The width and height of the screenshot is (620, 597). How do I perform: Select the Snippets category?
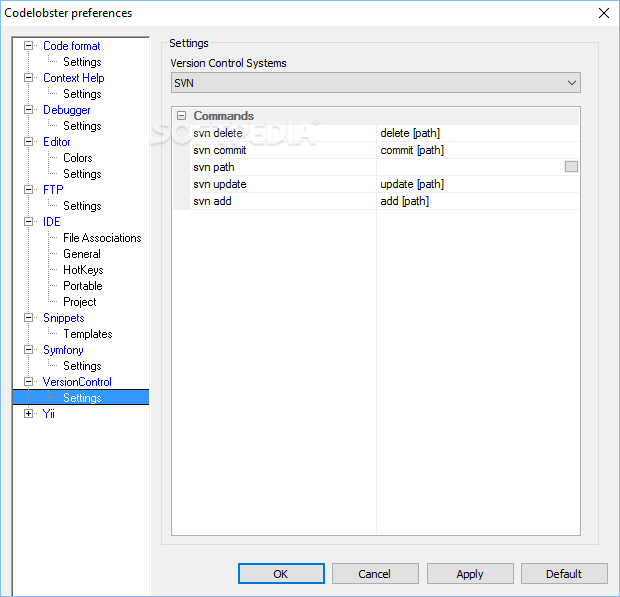(64, 318)
